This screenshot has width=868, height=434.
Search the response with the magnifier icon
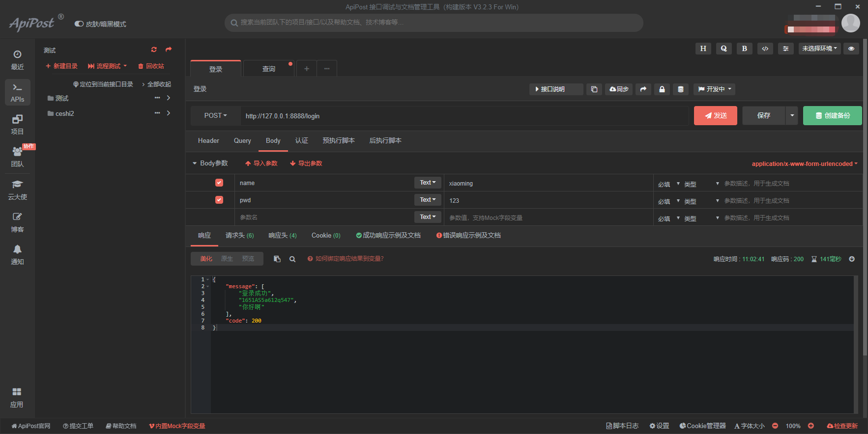tap(292, 259)
